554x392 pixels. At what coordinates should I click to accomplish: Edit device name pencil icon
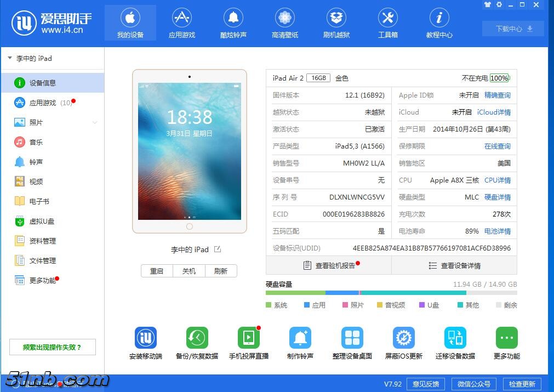point(218,249)
